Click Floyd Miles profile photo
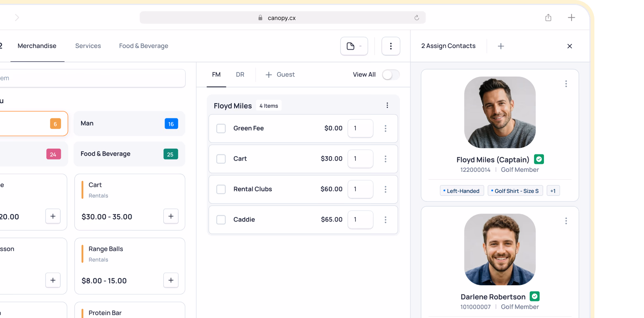This screenshot has width=644, height=318. pos(500,112)
